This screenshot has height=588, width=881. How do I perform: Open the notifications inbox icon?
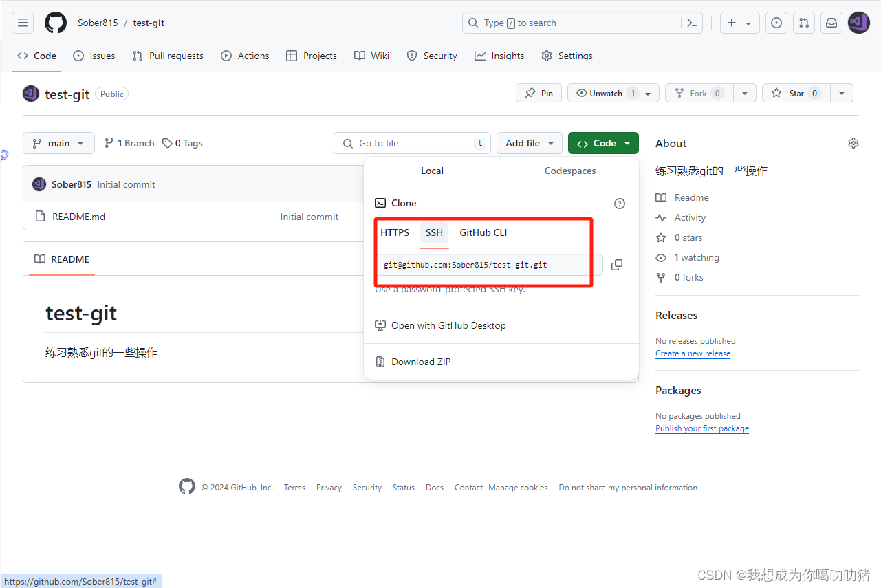pyautogui.click(x=831, y=23)
